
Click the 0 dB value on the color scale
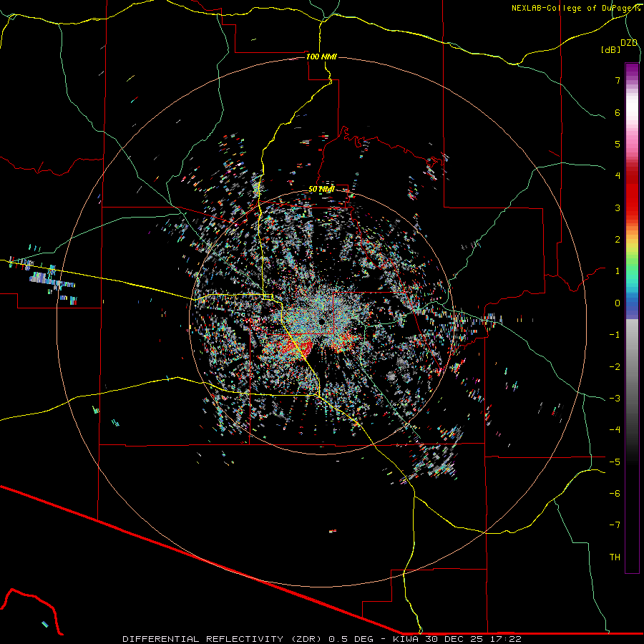click(x=618, y=303)
